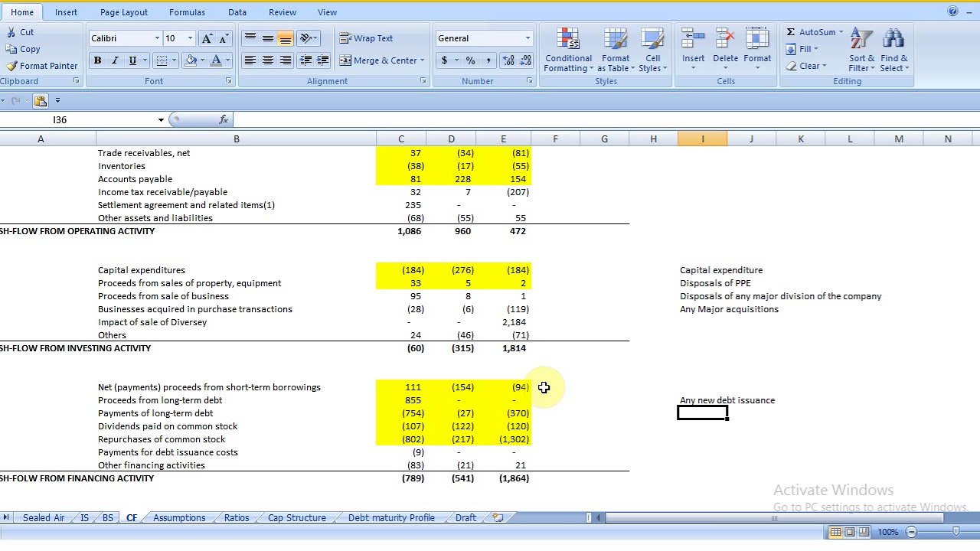Click the fx Insert Function icon

click(223, 119)
